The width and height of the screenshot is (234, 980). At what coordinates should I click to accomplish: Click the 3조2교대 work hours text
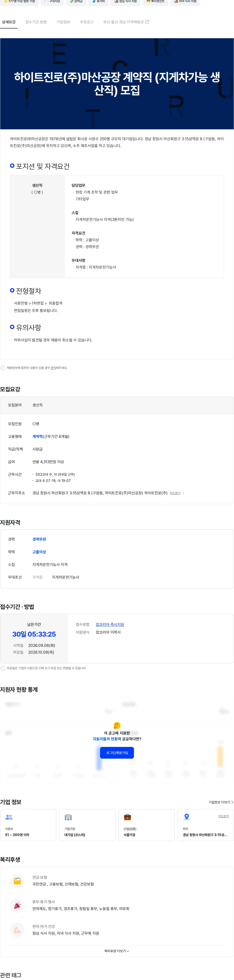tap(55, 474)
